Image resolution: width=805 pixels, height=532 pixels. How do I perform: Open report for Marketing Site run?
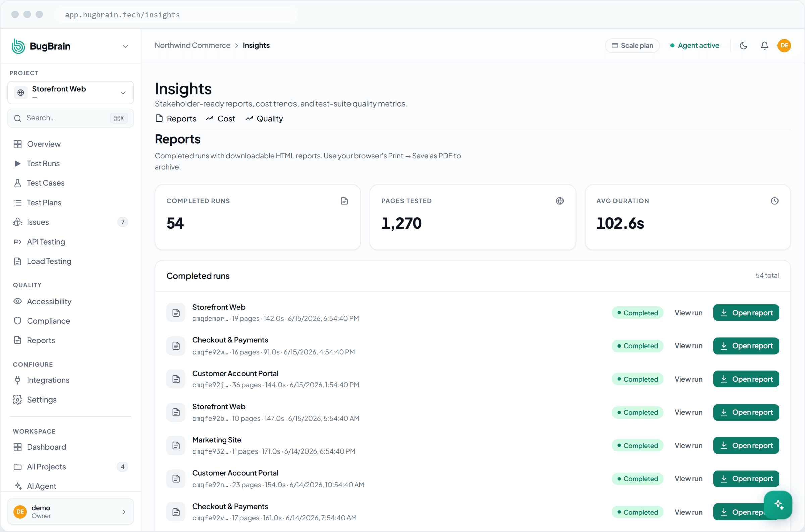[746, 445]
